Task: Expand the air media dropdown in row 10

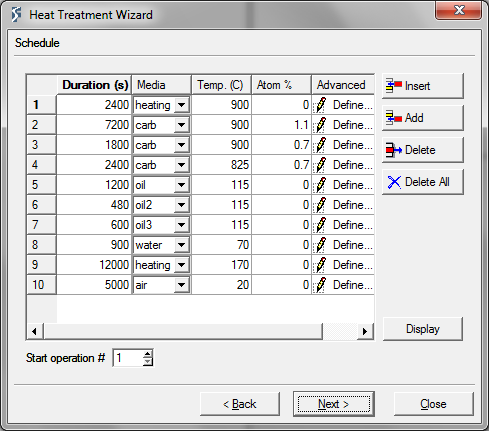Action: click(x=182, y=285)
